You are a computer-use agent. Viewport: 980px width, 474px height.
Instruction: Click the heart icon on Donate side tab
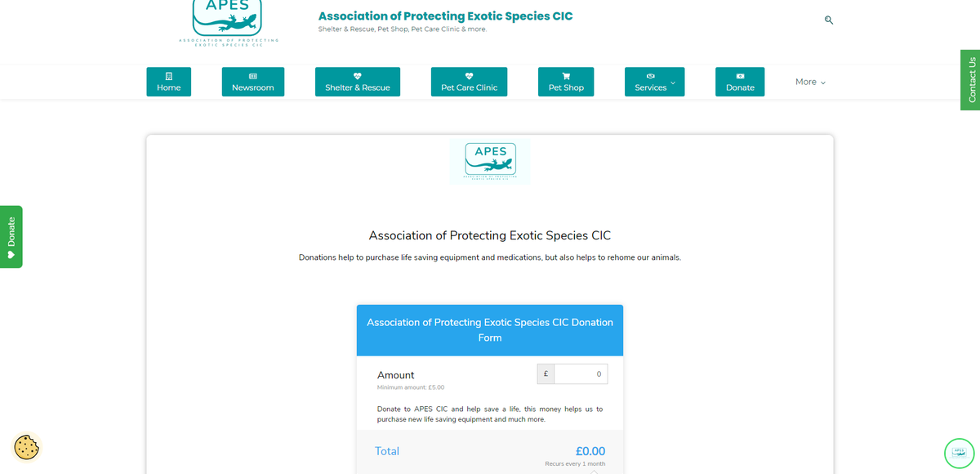(x=11, y=255)
